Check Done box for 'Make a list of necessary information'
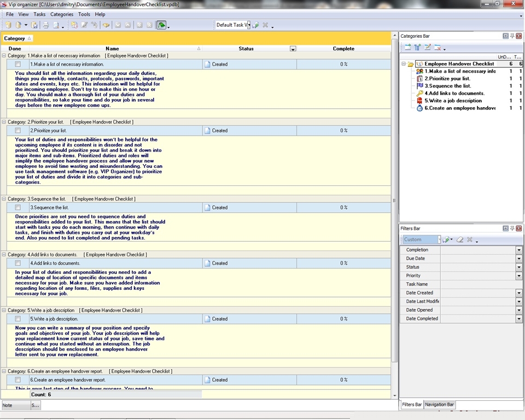The width and height of the screenshot is (525, 420). (x=18, y=64)
